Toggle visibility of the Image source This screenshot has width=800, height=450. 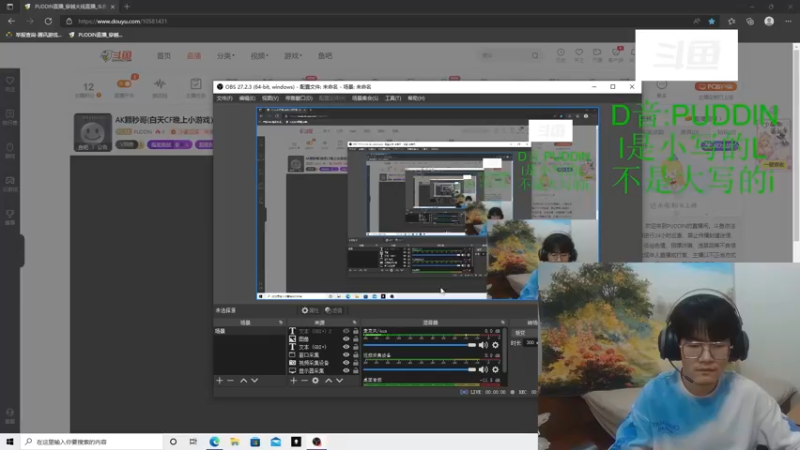coord(346,339)
